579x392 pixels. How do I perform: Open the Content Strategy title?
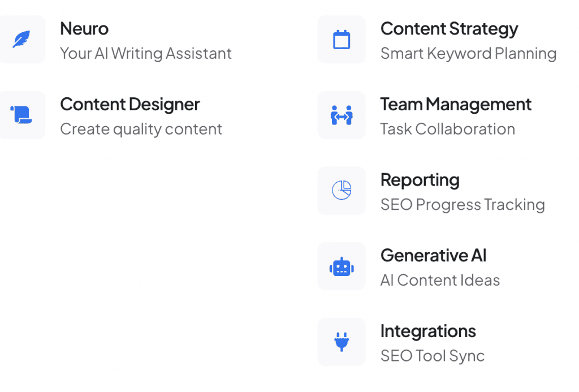click(449, 28)
